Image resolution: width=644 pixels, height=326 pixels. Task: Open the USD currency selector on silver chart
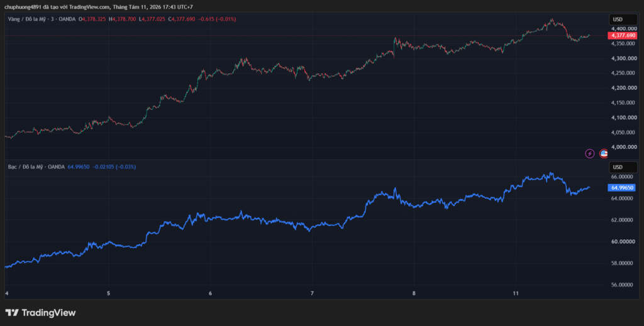pos(623,167)
